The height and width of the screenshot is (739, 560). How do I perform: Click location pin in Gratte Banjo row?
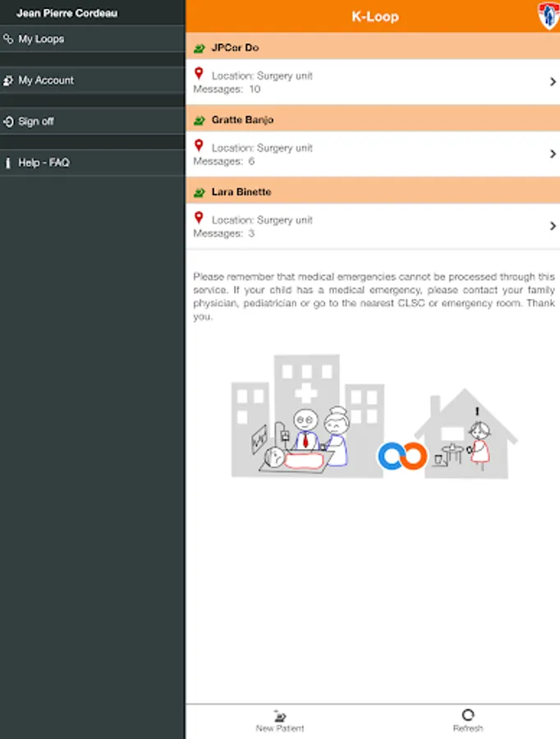click(x=199, y=145)
